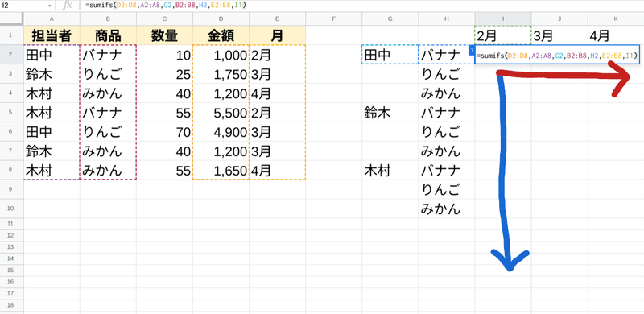Viewport: 644px width, 314px height.
Task: Select column C header
Action: (x=164, y=19)
